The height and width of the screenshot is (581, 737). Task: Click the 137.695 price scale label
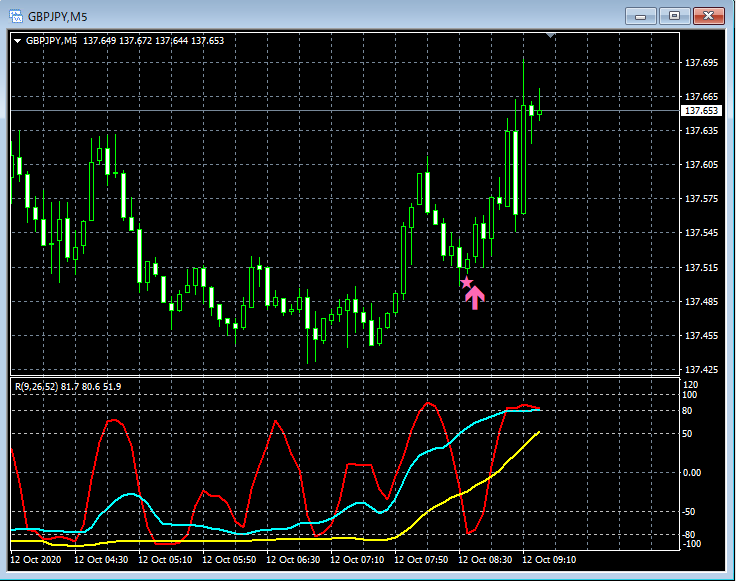coord(701,63)
